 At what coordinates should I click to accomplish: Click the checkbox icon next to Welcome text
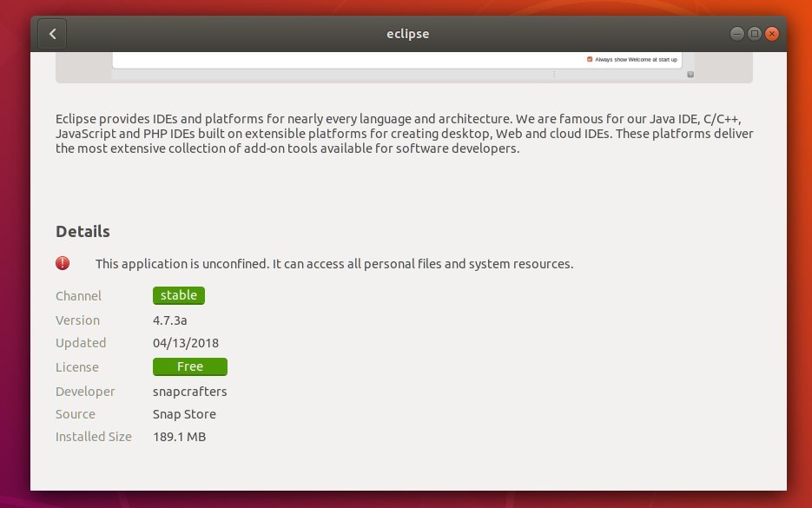[x=590, y=59]
